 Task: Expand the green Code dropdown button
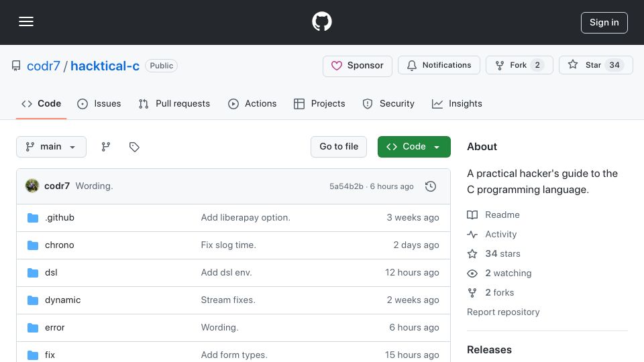pos(414,147)
